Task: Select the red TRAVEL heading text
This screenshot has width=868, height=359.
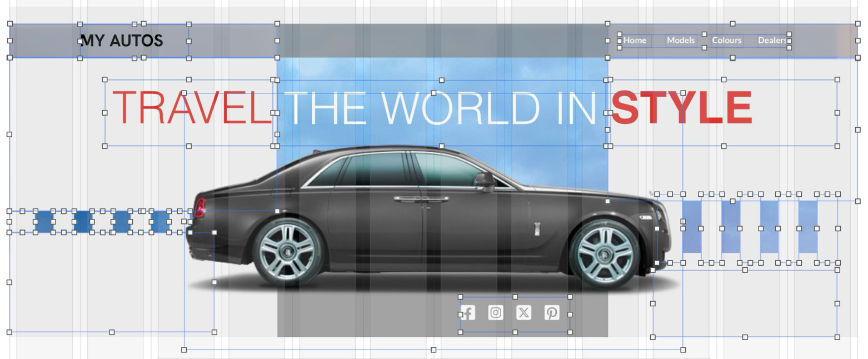Action: click(192, 108)
